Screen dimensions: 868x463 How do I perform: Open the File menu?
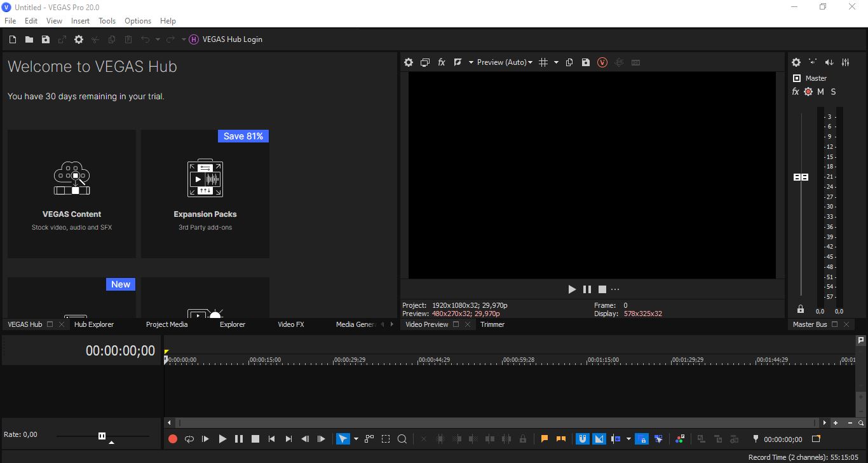[10, 20]
